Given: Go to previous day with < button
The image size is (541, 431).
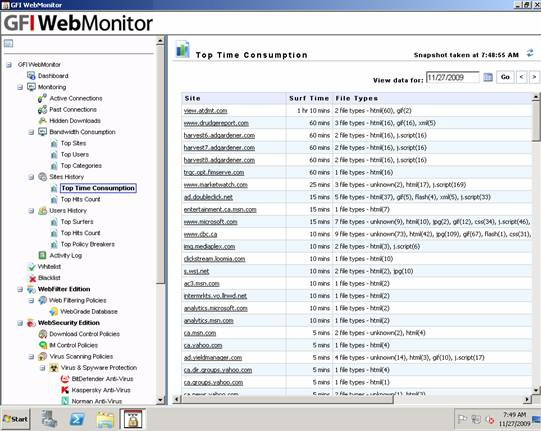Looking at the screenshot, I should (521, 77).
